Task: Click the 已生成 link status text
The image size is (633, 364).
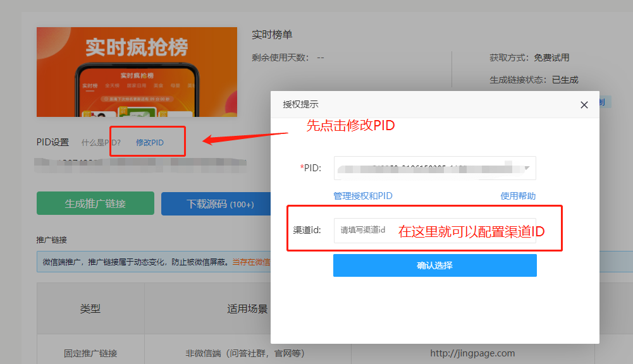Action: [565, 80]
